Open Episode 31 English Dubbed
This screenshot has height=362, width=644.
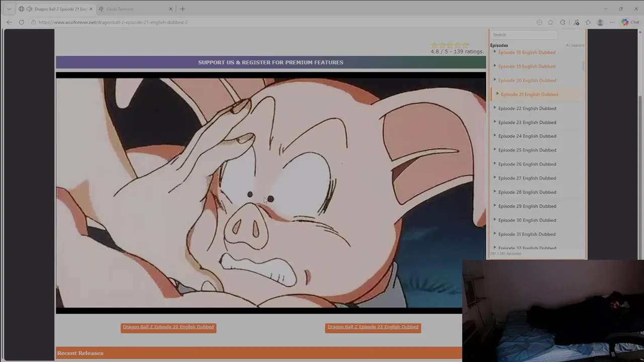pos(527,234)
